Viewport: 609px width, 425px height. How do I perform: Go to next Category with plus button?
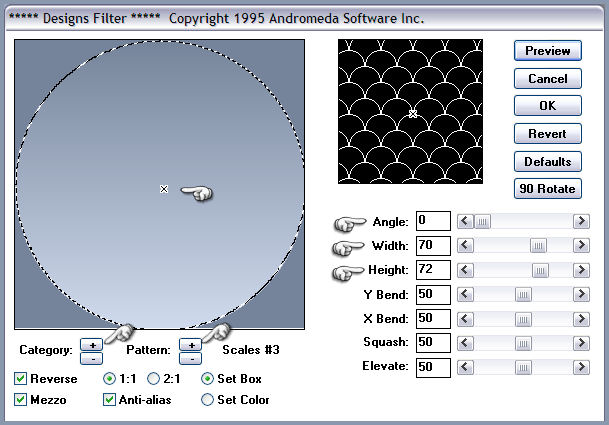(92, 345)
